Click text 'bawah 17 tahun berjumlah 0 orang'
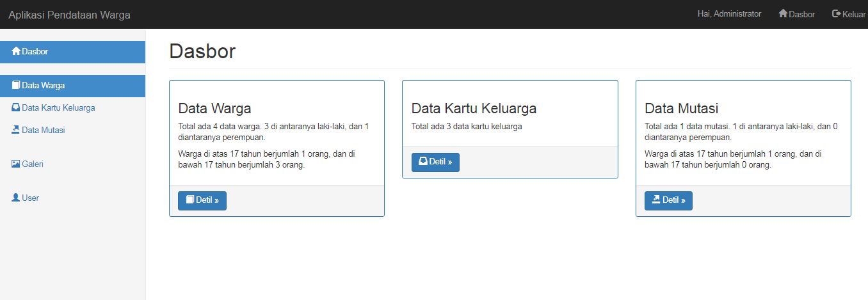868x300 pixels. coord(707,165)
